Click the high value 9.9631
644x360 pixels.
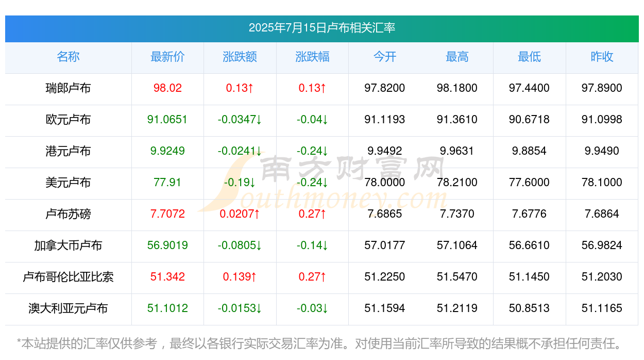(457, 151)
